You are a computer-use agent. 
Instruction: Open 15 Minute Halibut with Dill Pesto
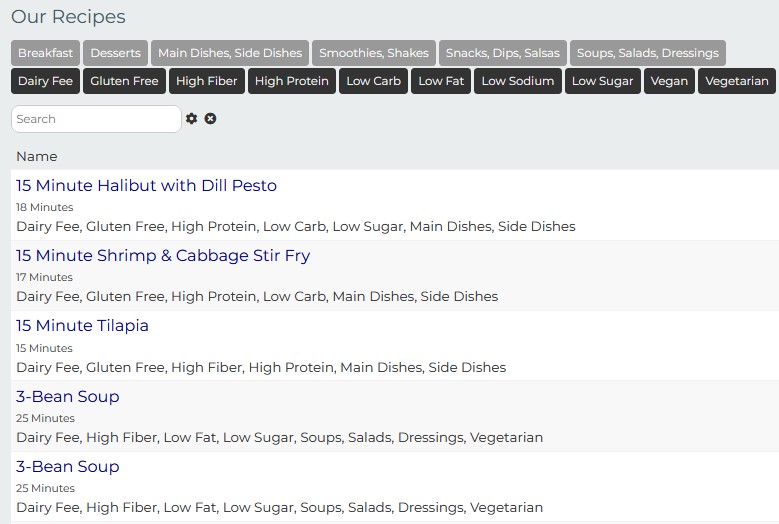146,185
